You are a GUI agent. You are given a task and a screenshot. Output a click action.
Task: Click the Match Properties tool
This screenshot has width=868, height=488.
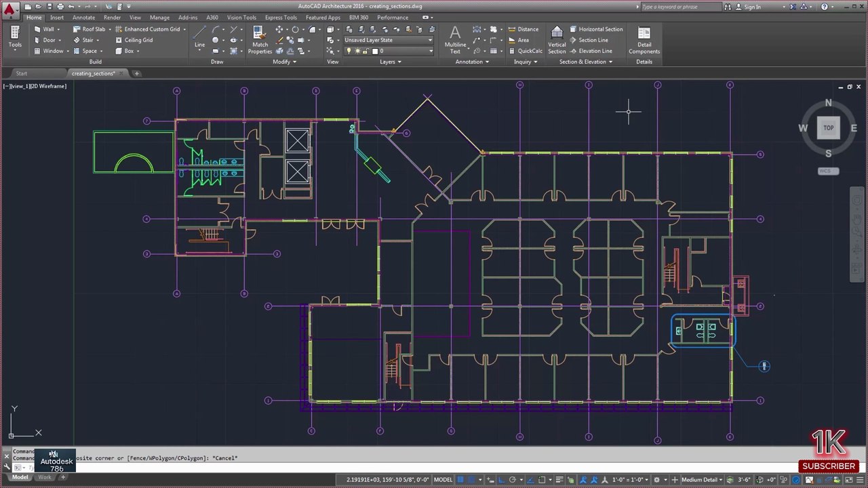(x=260, y=40)
